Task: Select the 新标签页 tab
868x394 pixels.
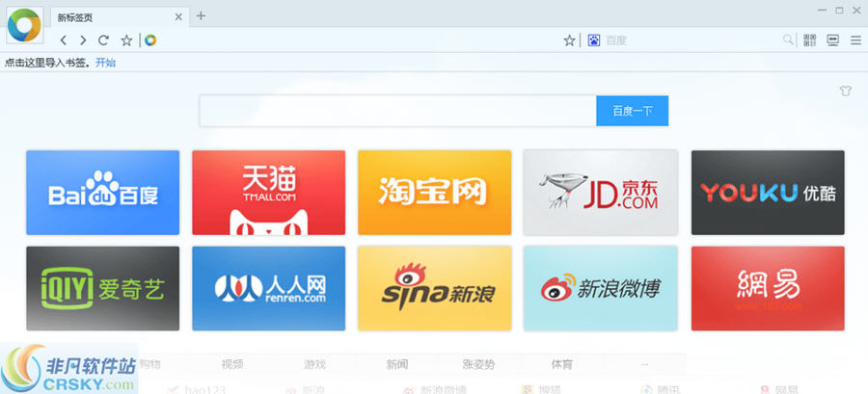Action: [x=120, y=17]
